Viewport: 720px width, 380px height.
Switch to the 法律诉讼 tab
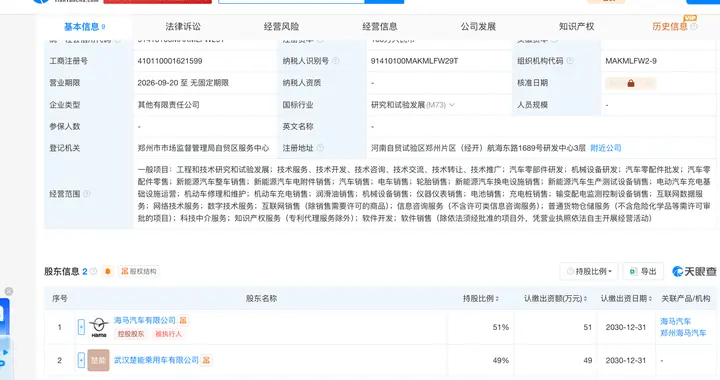[183, 27]
